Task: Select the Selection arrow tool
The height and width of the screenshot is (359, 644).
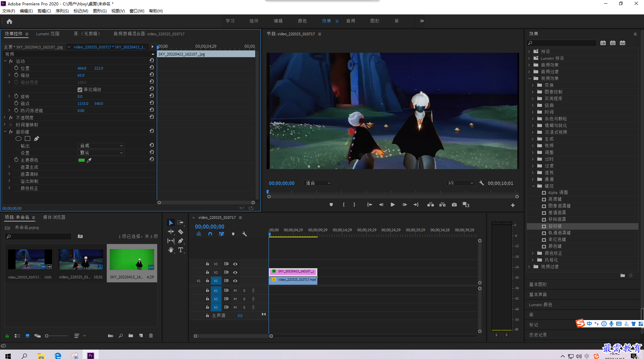Action: [x=171, y=223]
